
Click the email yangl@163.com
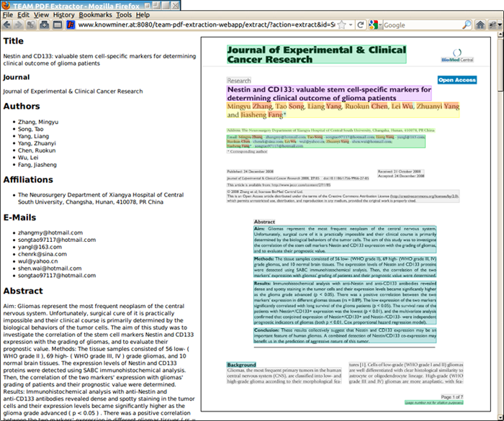coord(40,247)
